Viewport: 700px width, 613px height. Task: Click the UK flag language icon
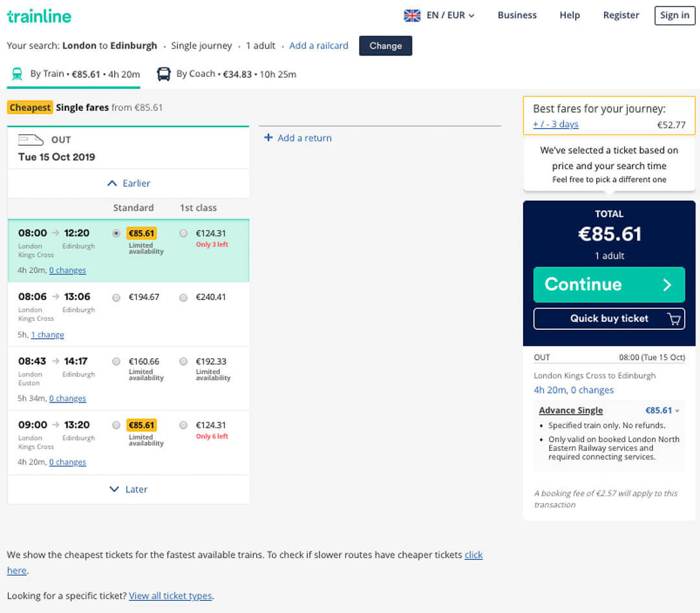[412, 16]
